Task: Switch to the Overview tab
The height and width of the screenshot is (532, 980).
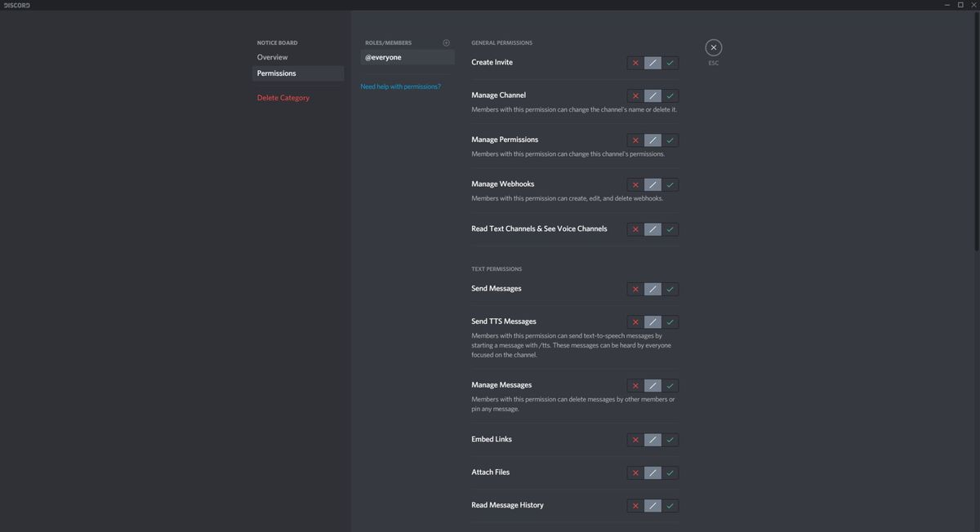Action: 272,57
